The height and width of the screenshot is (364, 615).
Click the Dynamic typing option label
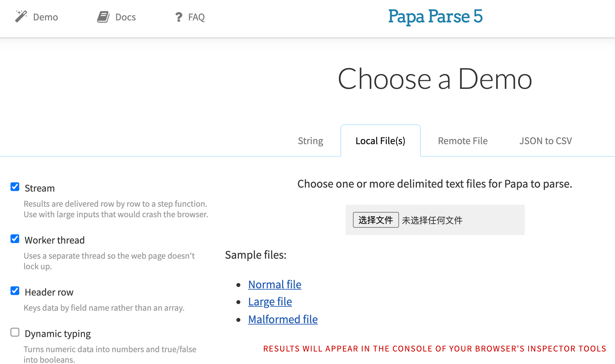[58, 334]
